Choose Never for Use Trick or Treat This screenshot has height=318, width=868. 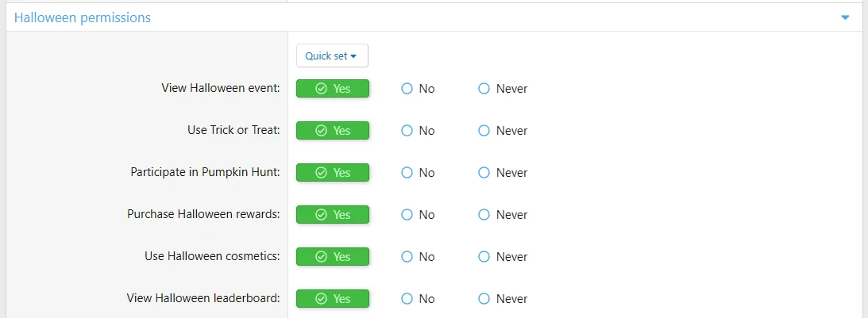tap(503, 131)
